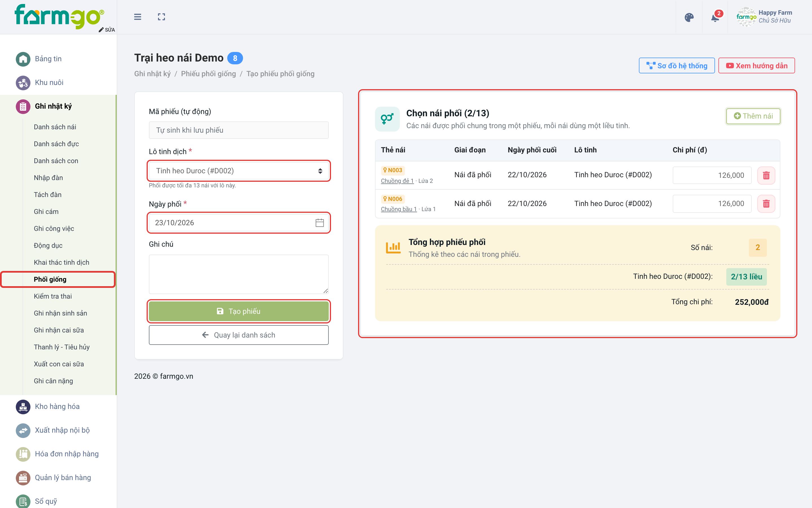Click the Chuồng đẻ 1 link
Image resolution: width=812 pixels, height=508 pixels.
[397, 181]
